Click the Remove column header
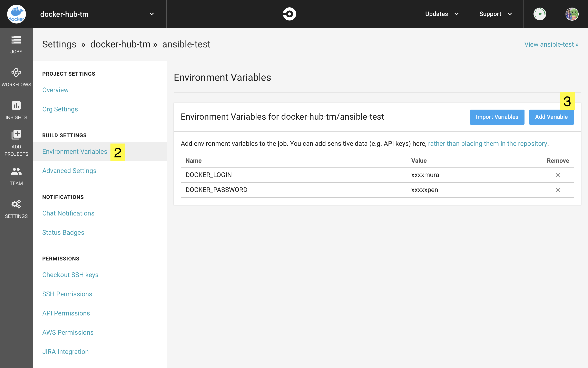The width and height of the screenshot is (588, 368). [558, 161]
